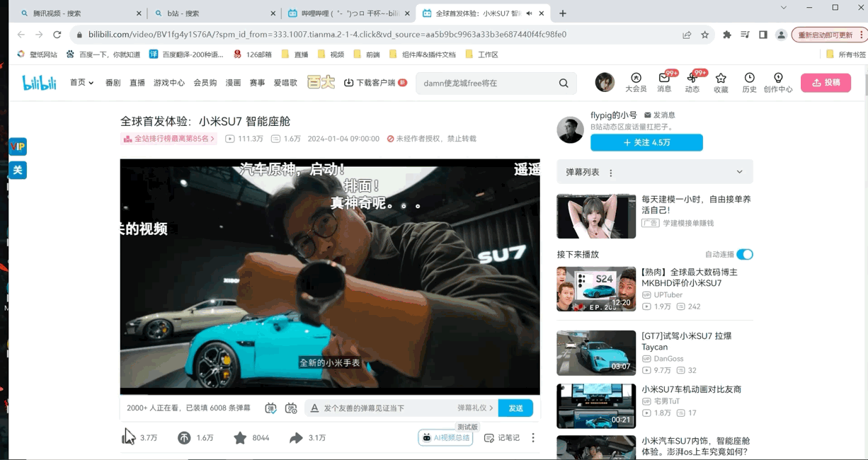Screen dimensions: 868x460
Task: Open the three-dot more menu beside 记笔记
Action: [533, 438]
